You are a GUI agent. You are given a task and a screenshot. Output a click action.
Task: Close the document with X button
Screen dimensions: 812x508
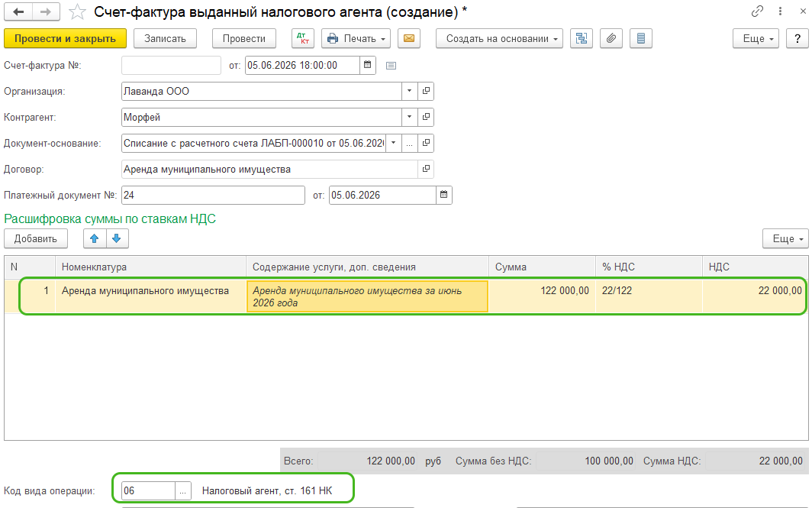[x=803, y=11]
